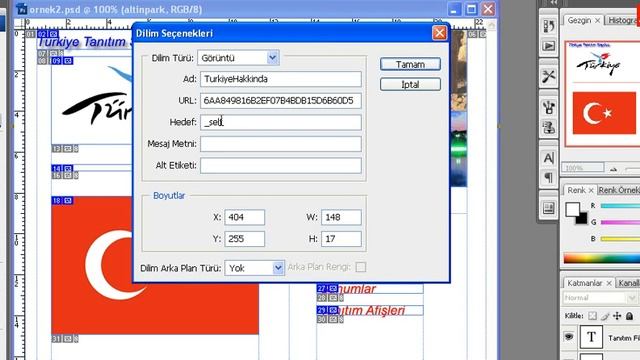
Task: Click the Tamam button
Action: pos(410,64)
